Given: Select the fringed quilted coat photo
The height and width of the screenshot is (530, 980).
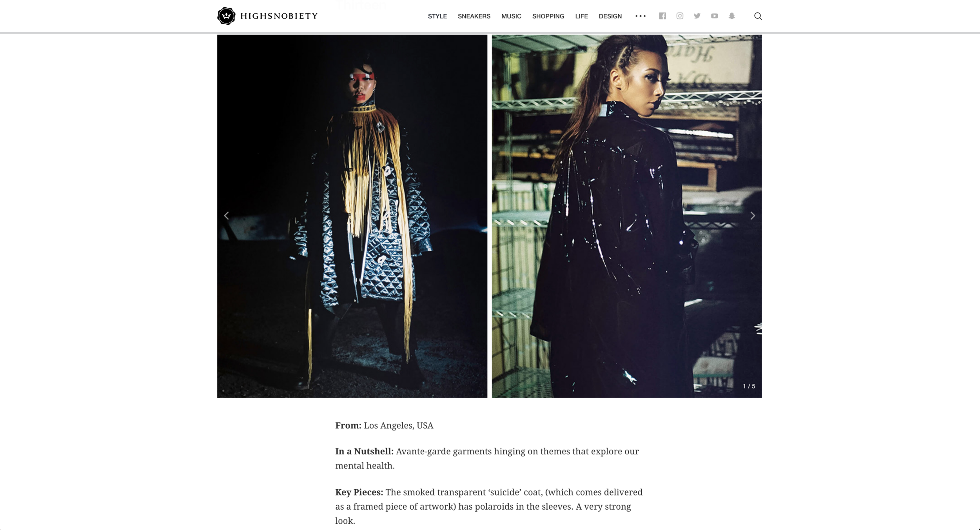Looking at the screenshot, I should [352, 216].
